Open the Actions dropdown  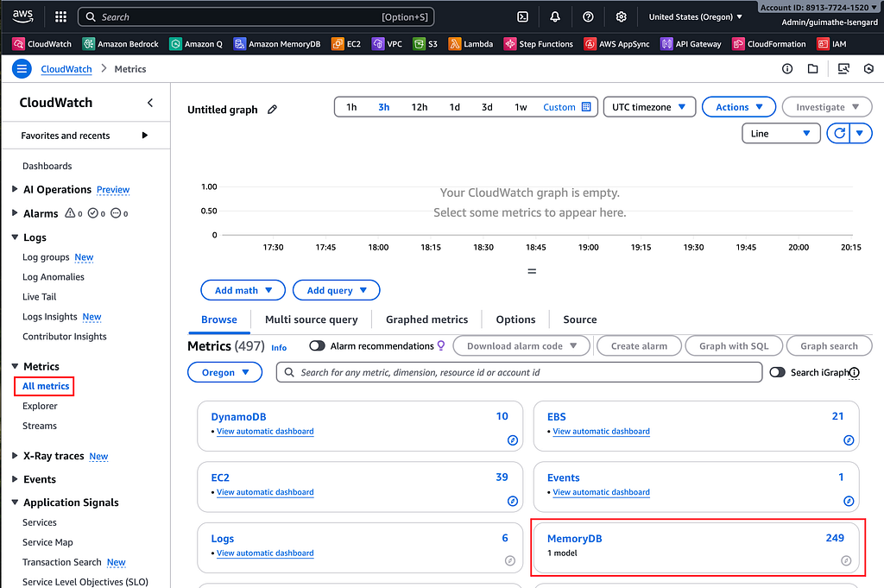click(x=739, y=106)
